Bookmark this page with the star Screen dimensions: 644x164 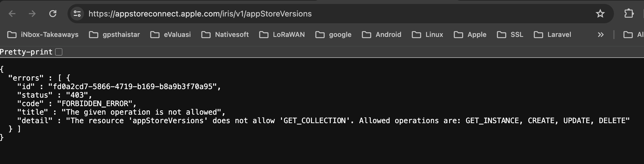click(x=600, y=14)
